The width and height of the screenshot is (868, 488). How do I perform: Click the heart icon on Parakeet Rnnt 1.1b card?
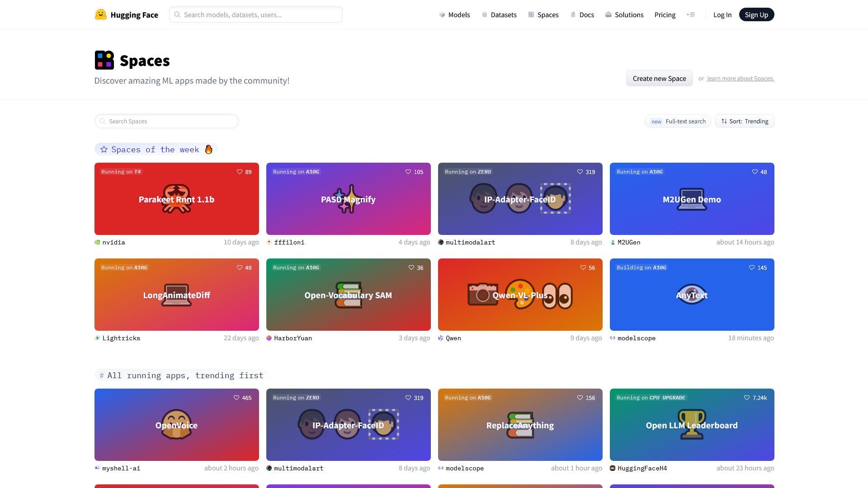click(x=240, y=172)
